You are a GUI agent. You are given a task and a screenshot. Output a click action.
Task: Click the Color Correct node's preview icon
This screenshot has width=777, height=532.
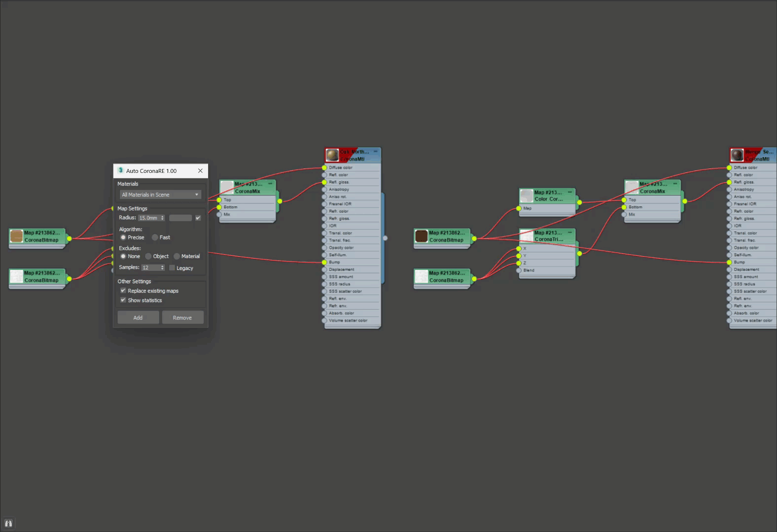[527, 196]
